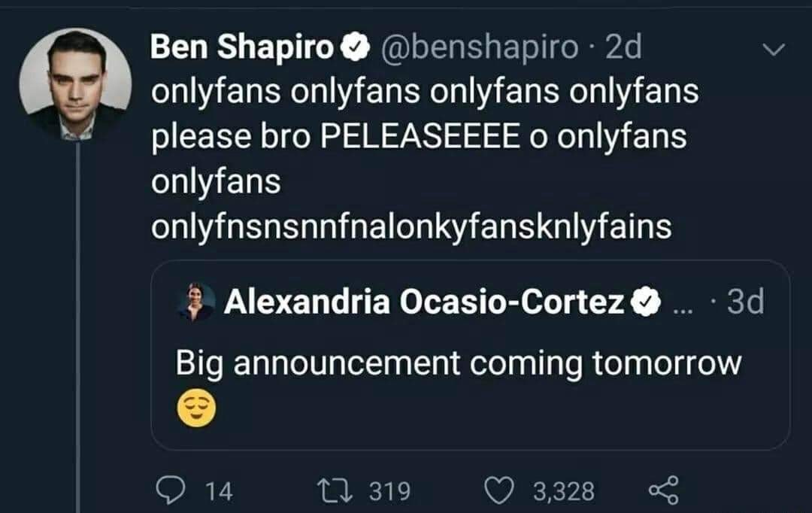
Task: View the 14 replies count
Action: pos(219,492)
